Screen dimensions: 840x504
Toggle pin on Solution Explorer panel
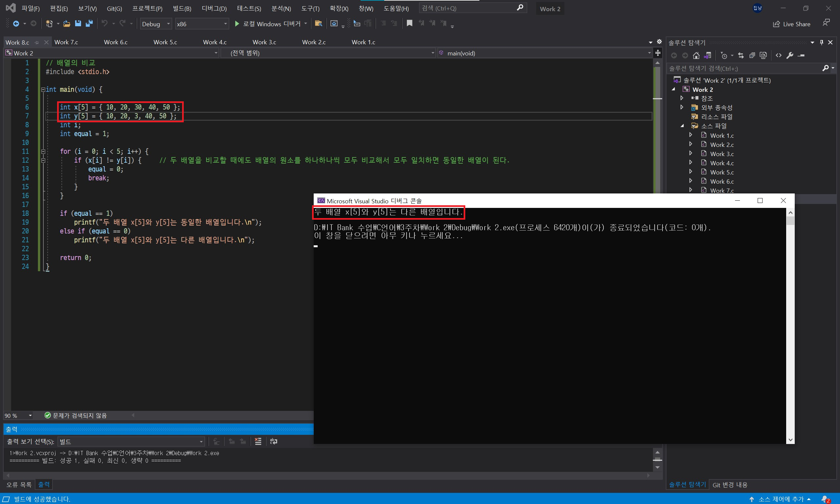click(822, 42)
